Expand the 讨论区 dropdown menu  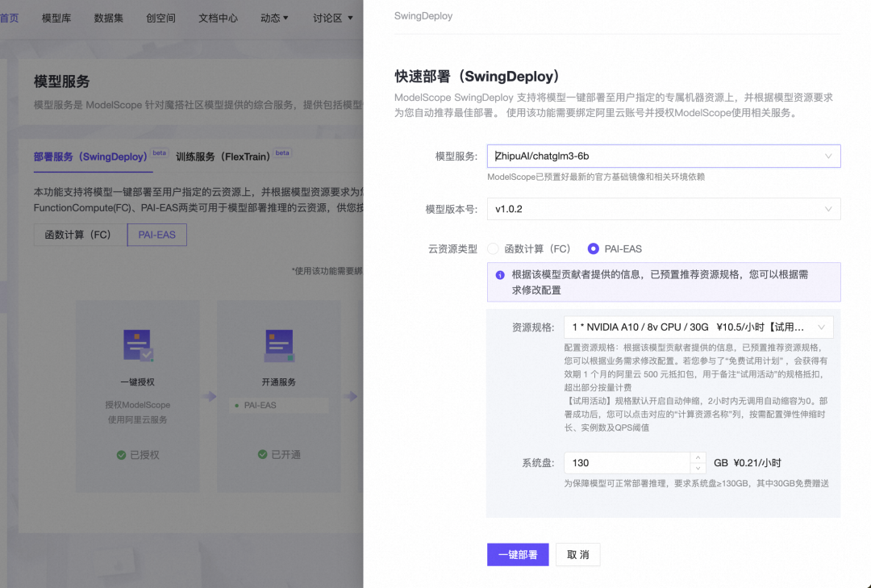point(331,18)
